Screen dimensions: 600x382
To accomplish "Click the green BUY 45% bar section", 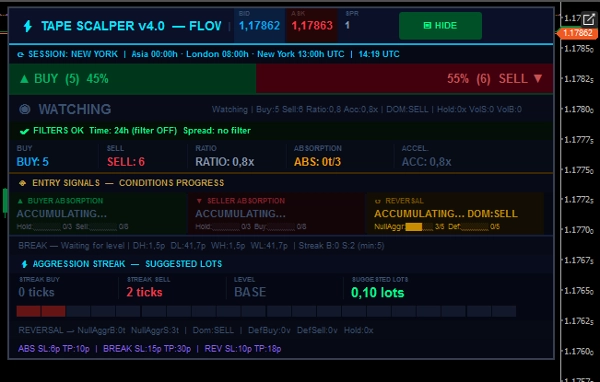I will (132, 79).
